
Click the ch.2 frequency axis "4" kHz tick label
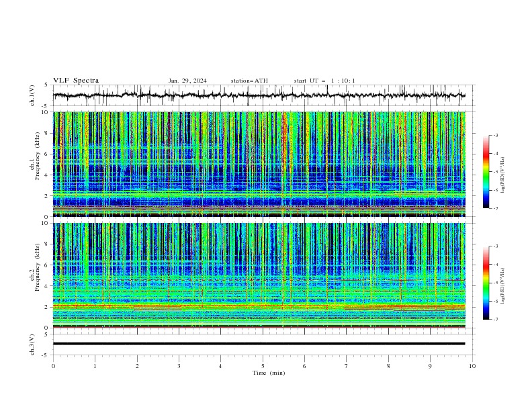pyautogui.click(x=47, y=286)
